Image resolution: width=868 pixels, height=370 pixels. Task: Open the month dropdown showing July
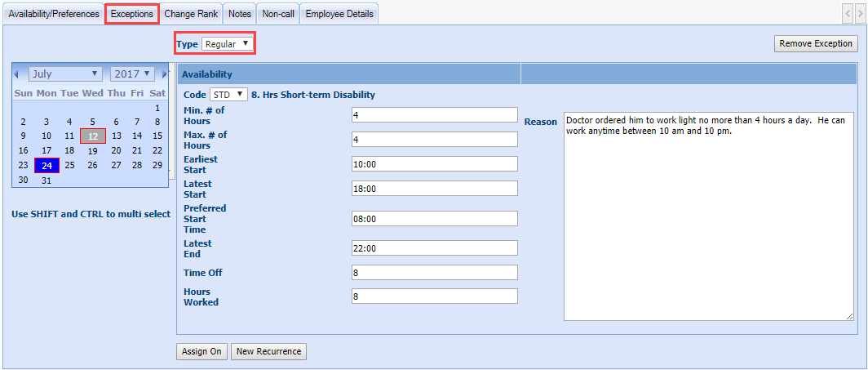[x=65, y=74]
